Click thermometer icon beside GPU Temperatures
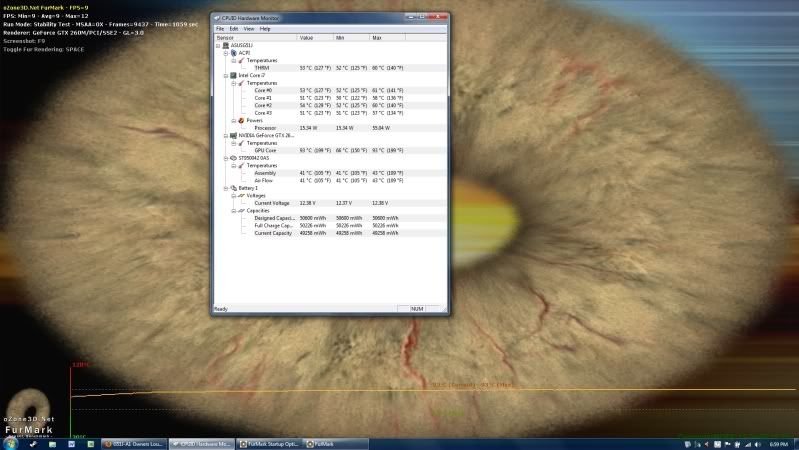 click(242, 143)
